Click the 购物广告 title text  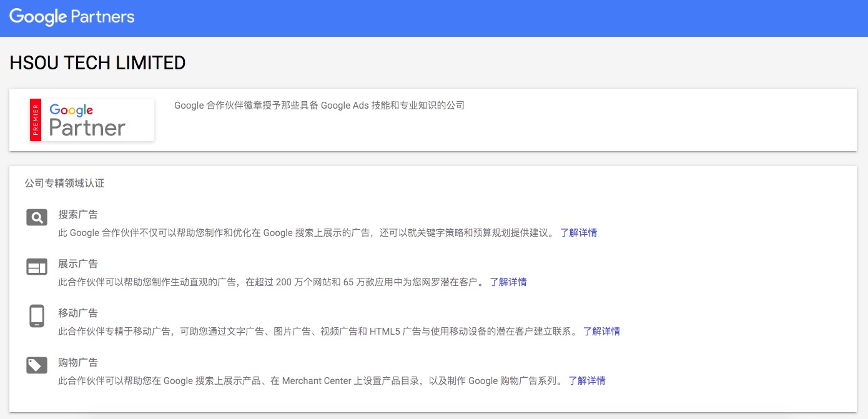pyautogui.click(x=78, y=362)
